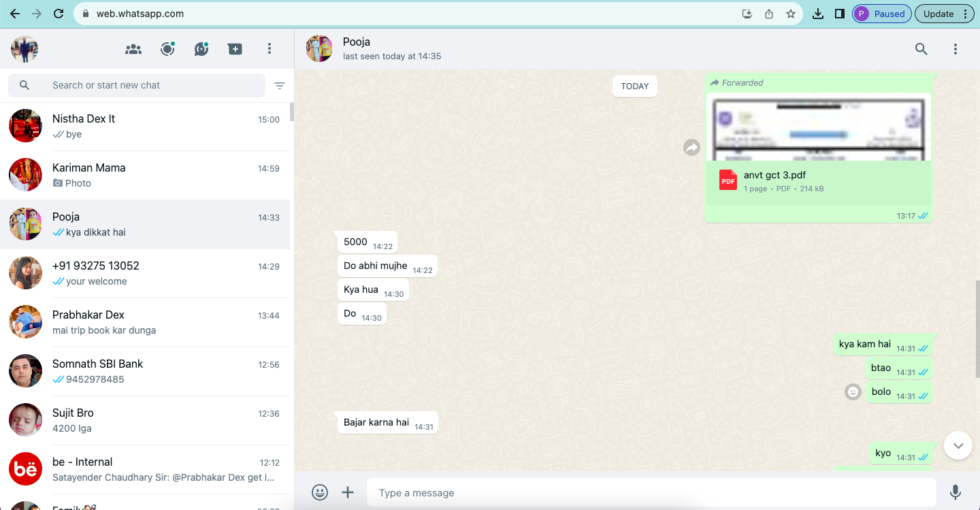Open the Channels icon

[201, 49]
